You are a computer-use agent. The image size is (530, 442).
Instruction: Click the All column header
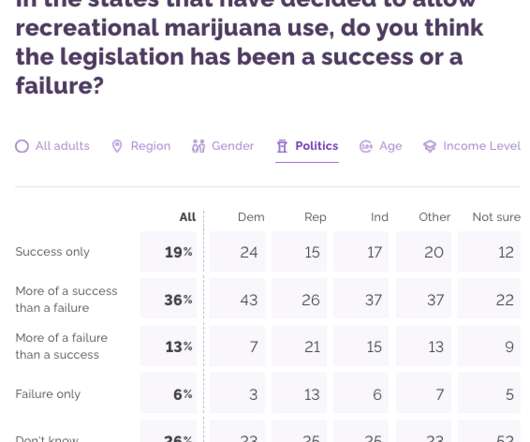(188, 217)
